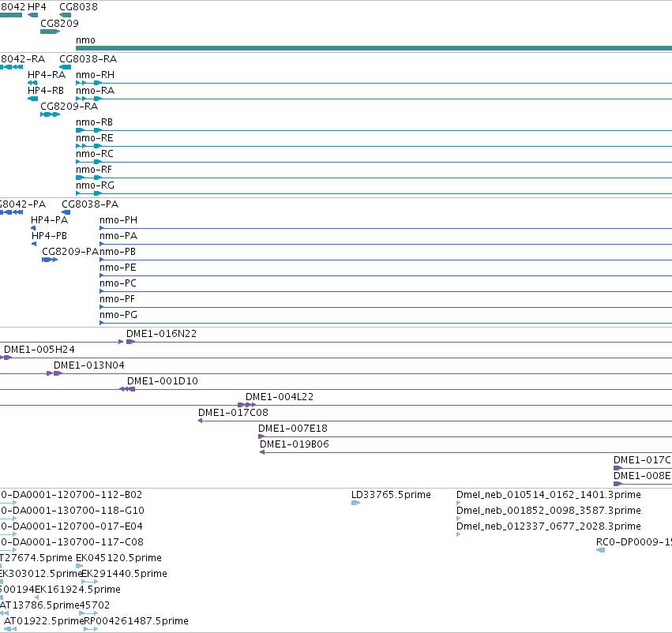Select the CG8209-PA protein glyph
Viewport: 672px width, 633px height.
pos(50,260)
